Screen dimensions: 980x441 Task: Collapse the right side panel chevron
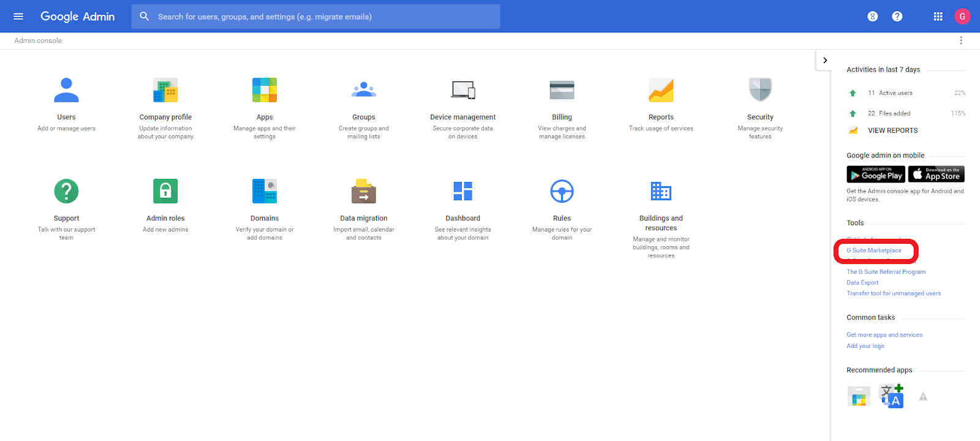825,60
